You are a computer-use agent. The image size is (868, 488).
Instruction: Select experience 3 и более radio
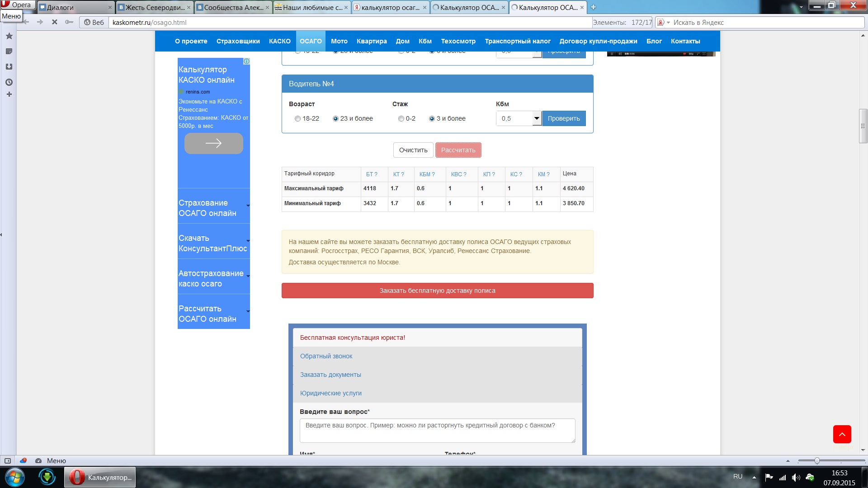point(432,119)
